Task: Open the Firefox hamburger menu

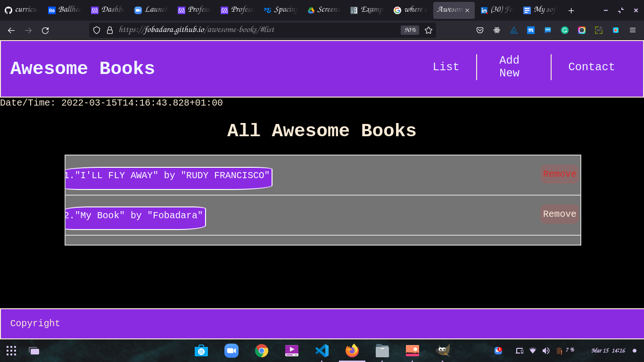Action: click(x=633, y=30)
